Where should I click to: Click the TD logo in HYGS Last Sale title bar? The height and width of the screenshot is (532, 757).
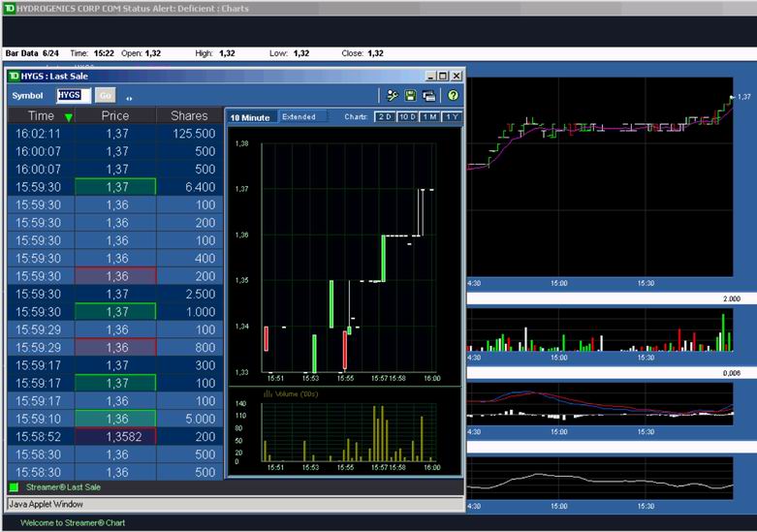[x=14, y=76]
